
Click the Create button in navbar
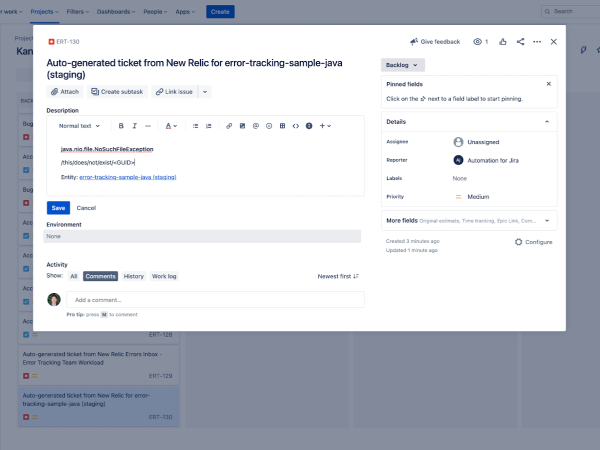[x=220, y=12]
